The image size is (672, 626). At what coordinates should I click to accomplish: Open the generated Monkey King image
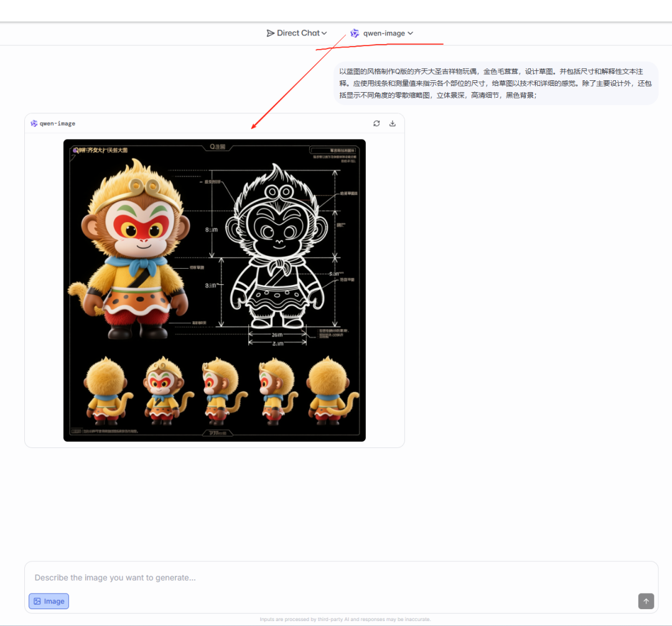tap(214, 290)
